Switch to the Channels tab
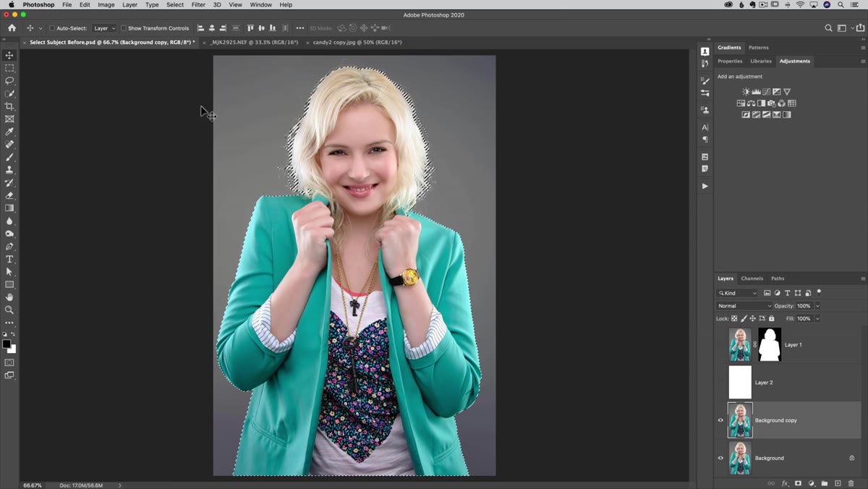This screenshot has height=489, width=868. (x=752, y=278)
